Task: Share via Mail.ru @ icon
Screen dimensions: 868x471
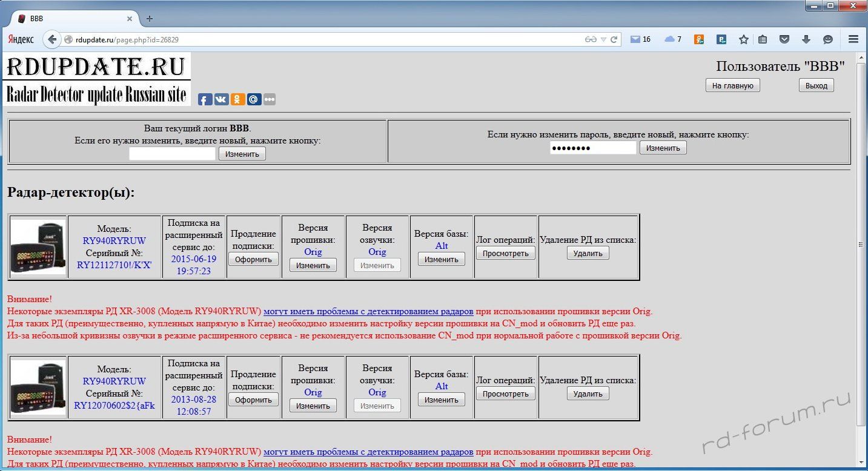Action: pyautogui.click(x=254, y=99)
